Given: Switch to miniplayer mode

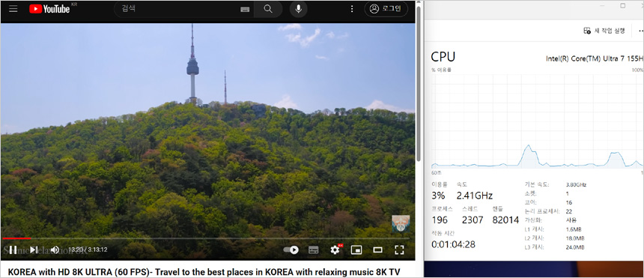Looking at the screenshot, I should pos(356,250).
